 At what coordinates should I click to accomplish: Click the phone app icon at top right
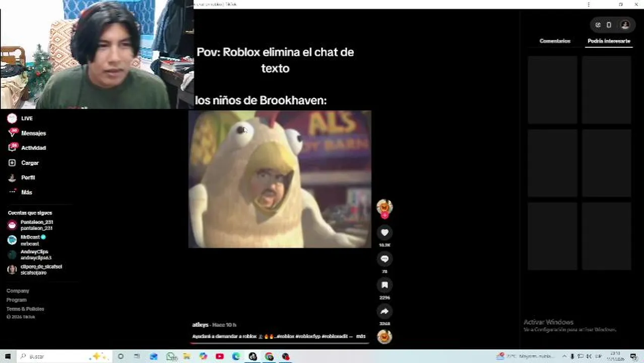click(x=609, y=25)
